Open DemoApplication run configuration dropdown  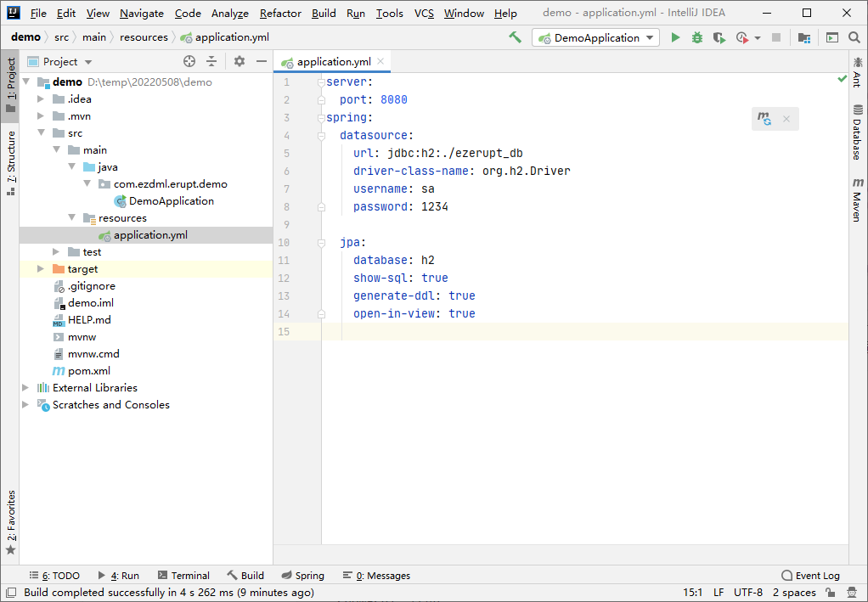tap(595, 37)
